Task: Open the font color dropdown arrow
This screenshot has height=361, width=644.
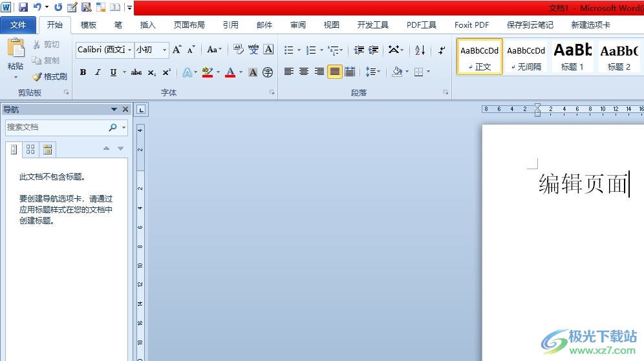Action: 241,72
